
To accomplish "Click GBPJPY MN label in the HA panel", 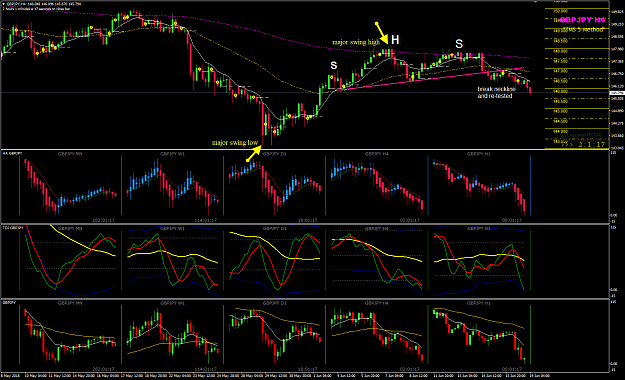I will tap(70, 154).
